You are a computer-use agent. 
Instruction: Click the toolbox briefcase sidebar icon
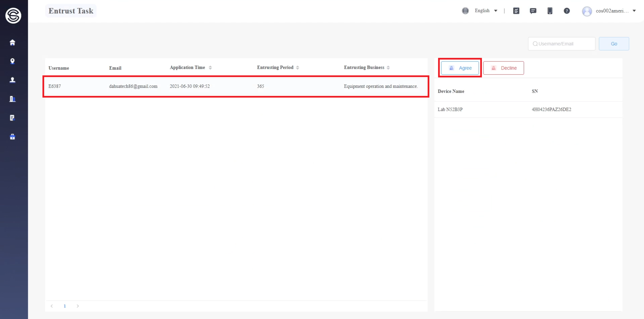13,137
